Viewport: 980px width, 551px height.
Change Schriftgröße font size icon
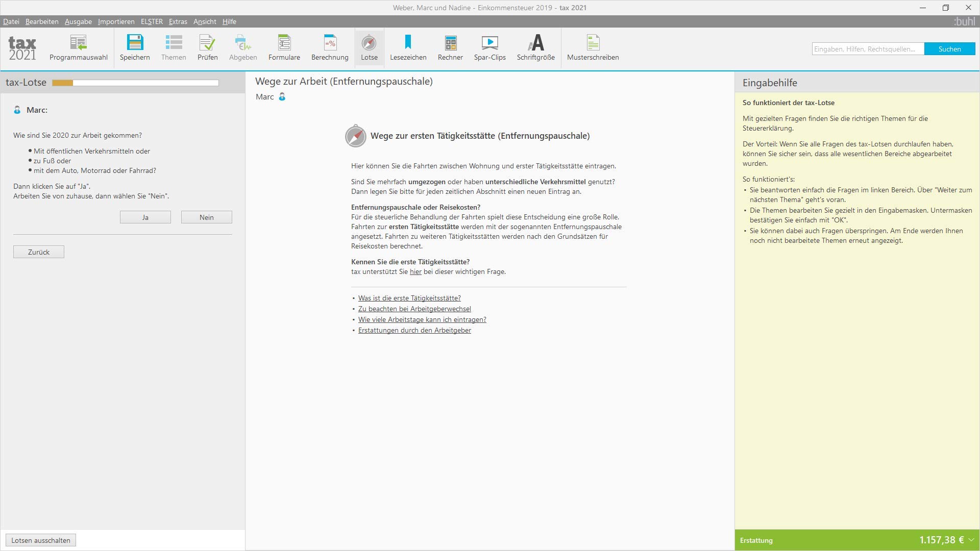[536, 47]
